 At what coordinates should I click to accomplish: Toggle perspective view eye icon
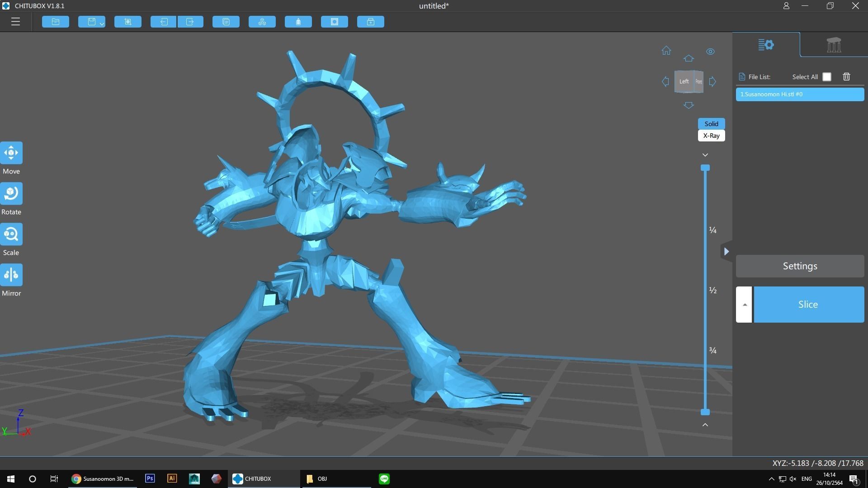tap(711, 52)
